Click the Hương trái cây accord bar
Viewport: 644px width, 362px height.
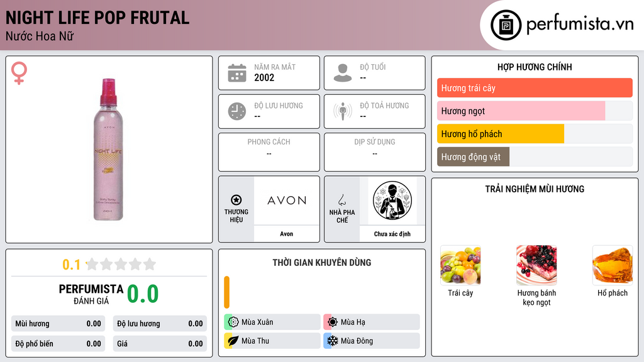pyautogui.click(x=535, y=88)
